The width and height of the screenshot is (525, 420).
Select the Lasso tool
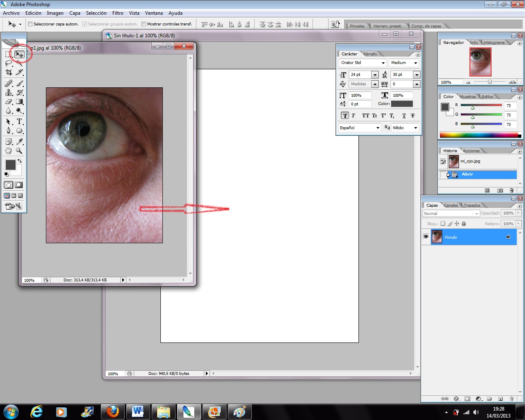click(9, 63)
